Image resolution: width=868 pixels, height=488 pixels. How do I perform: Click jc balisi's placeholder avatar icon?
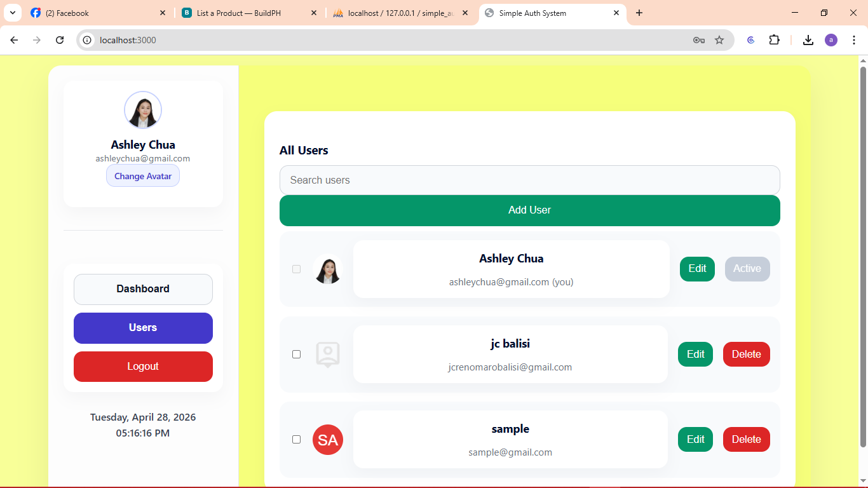[328, 355]
